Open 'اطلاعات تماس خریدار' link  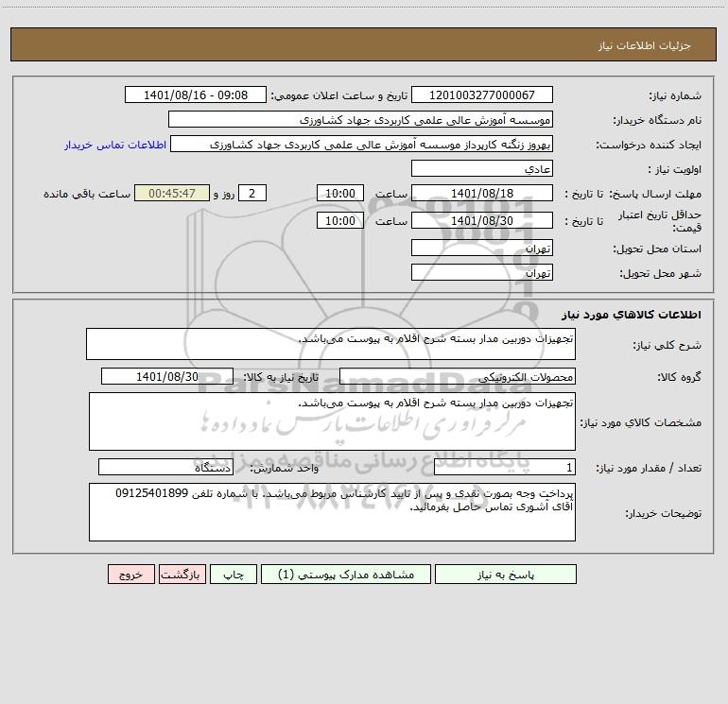[115, 145]
